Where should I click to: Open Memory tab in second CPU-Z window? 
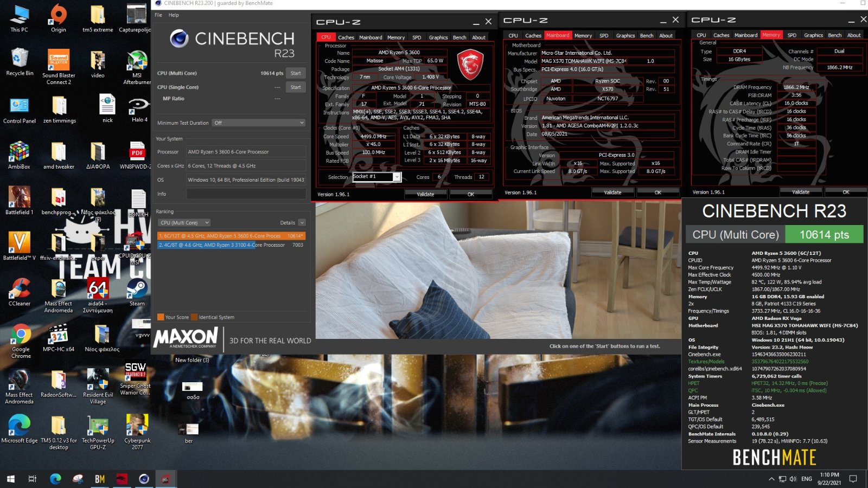(x=583, y=36)
